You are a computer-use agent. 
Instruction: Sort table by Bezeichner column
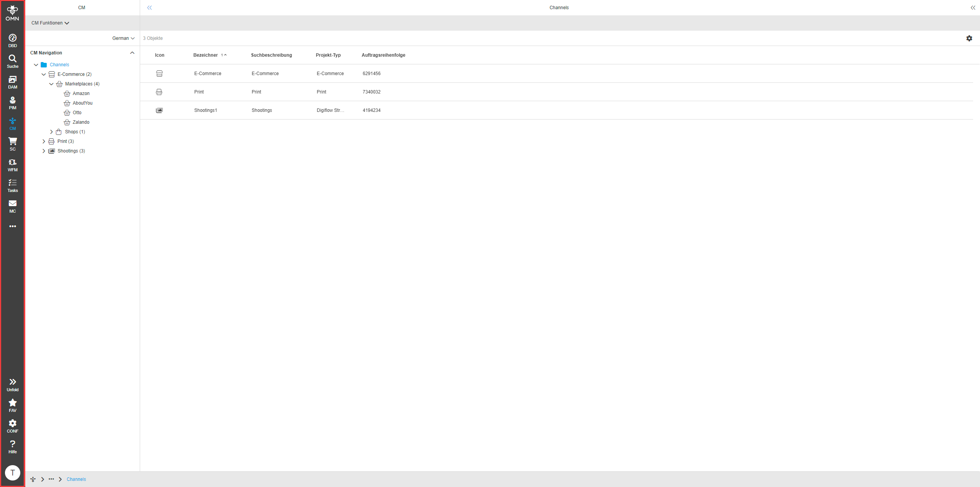205,55
